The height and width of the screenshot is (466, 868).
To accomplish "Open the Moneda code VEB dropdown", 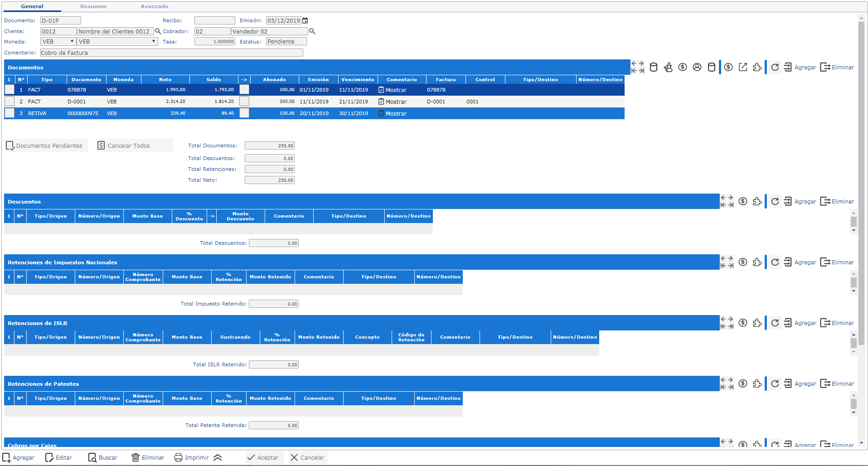I will pos(58,41).
